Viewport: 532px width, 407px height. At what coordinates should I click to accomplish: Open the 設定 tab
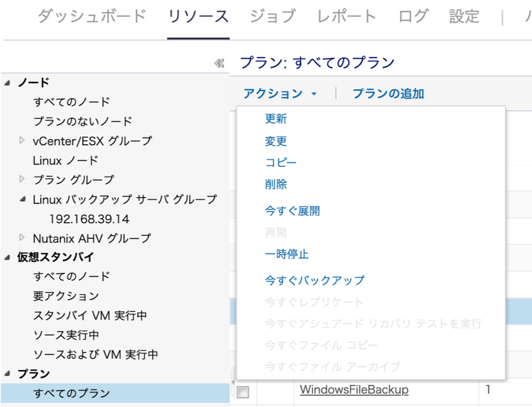tap(464, 16)
